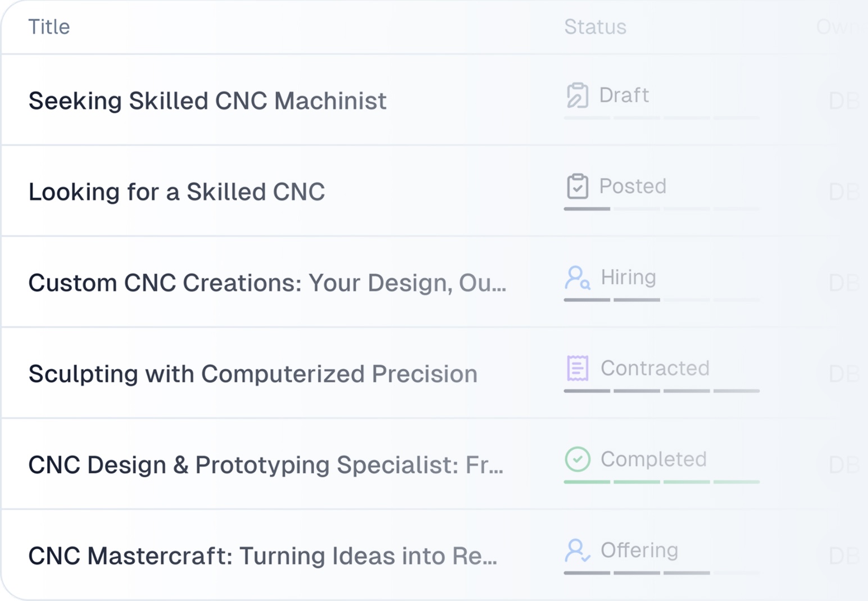The height and width of the screenshot is (601, 868).
Task: Click the Posted status label text
Action: click(x=633, y=186)
